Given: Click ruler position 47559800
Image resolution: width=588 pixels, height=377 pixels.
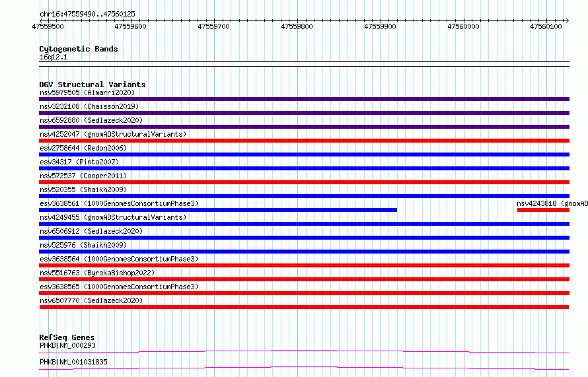Looking at the screenshot, I should [297, 26].
